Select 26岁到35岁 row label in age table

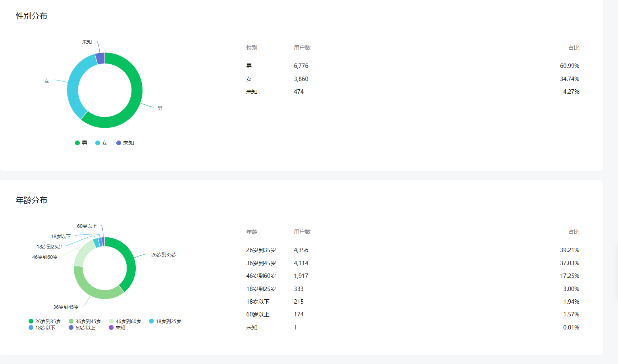261,250
